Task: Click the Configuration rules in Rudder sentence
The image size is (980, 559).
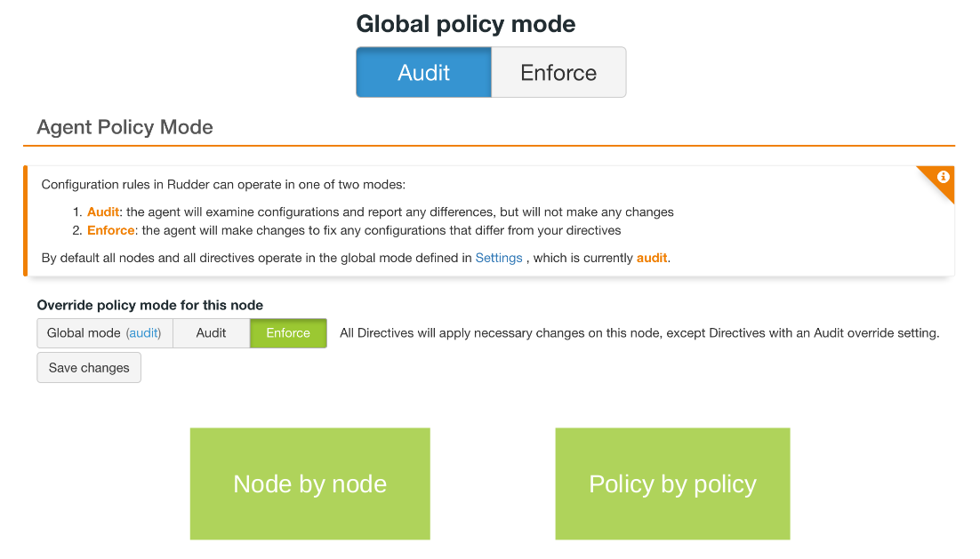Action: click(x=223, y=185)
